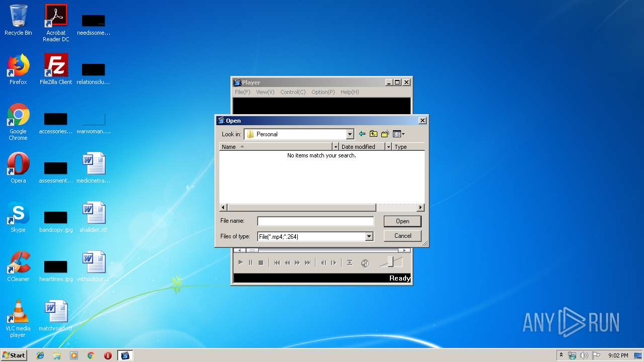Show hidden system tray icons
The height and width of the screenshot is (362, 644).
click(561, 355)
